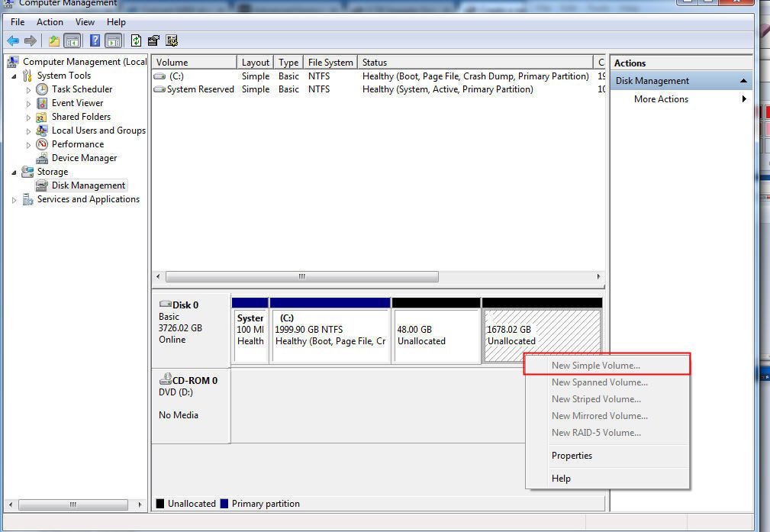The height and width of the screenshot is (532, 770).
Task: Select Help in the context menu
Action: click(607, 478)
